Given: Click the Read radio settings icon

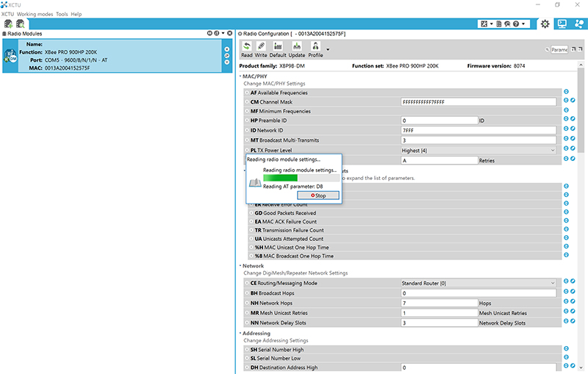Looking at the screenshot, I should pos(246,46).
